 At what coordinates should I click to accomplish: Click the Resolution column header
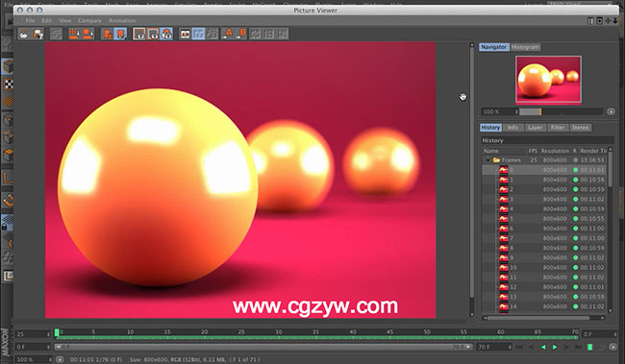coord(555,151)
